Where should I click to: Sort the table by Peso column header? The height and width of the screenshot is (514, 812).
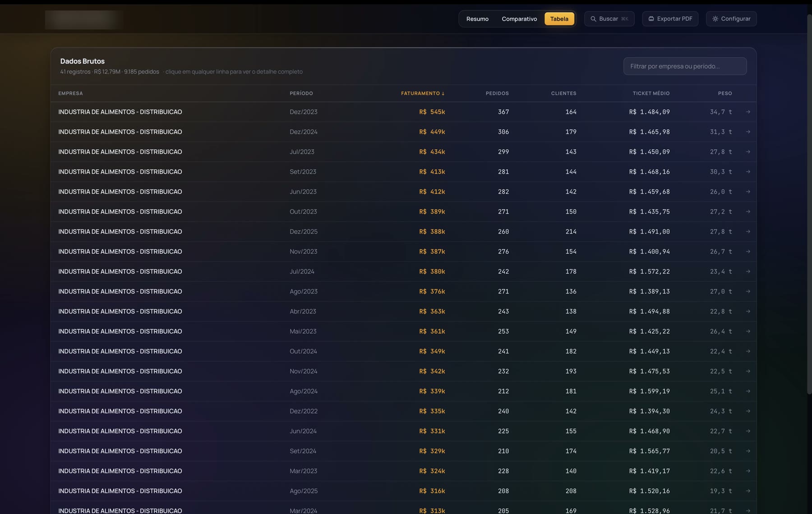[725, 93]
